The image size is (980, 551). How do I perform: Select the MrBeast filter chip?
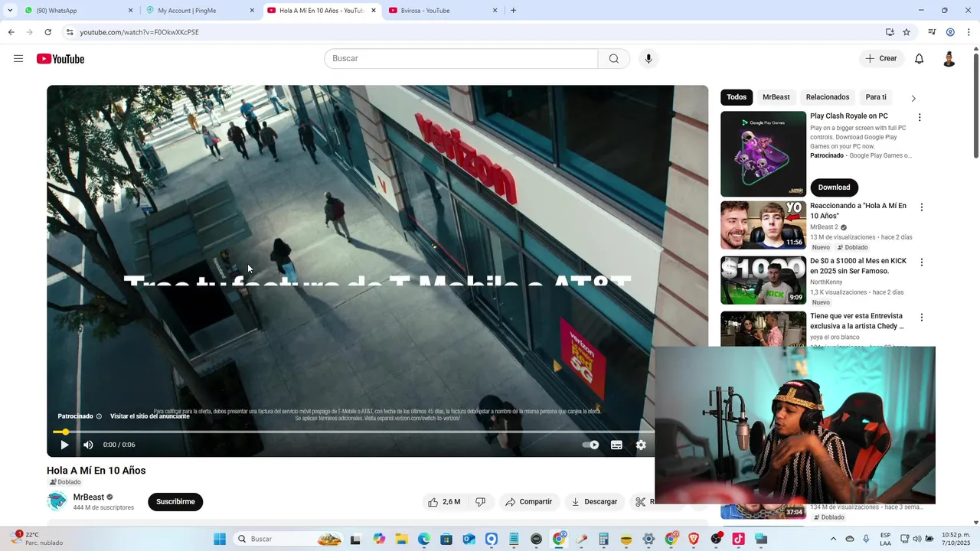coord(776,97)
